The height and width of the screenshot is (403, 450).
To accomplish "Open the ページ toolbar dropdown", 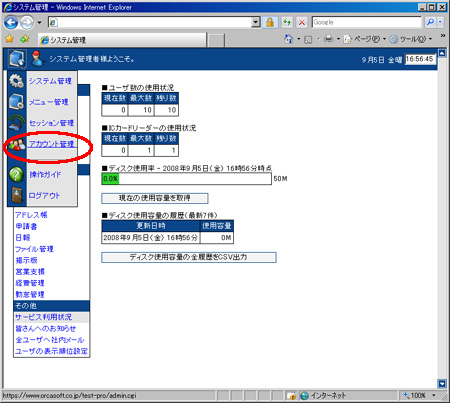I will click(365, 39).
